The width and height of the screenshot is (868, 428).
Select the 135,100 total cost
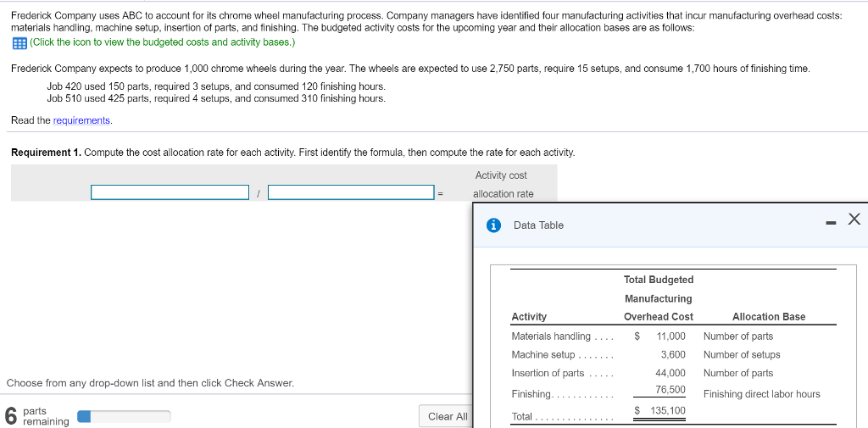(667, 410)
